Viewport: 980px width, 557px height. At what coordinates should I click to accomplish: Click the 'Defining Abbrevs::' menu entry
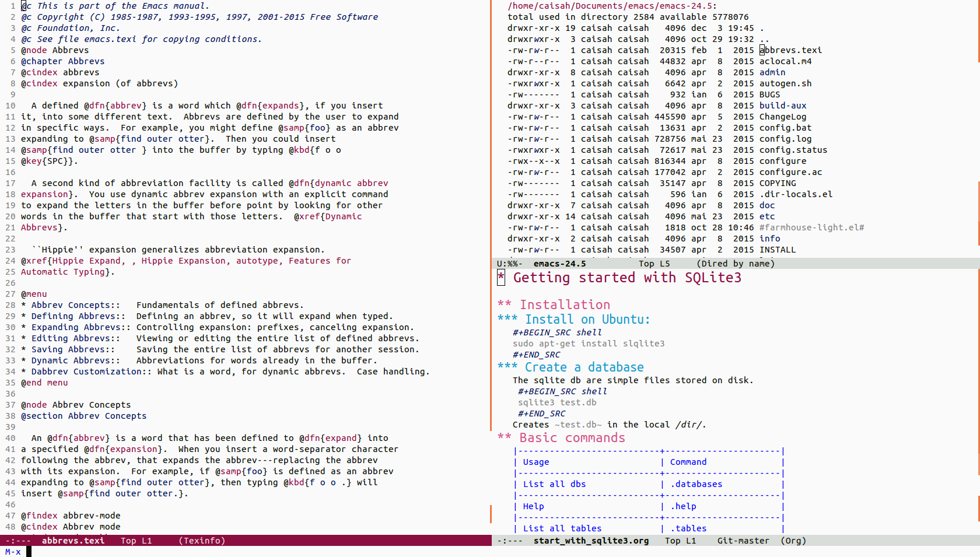click(78, 316)
